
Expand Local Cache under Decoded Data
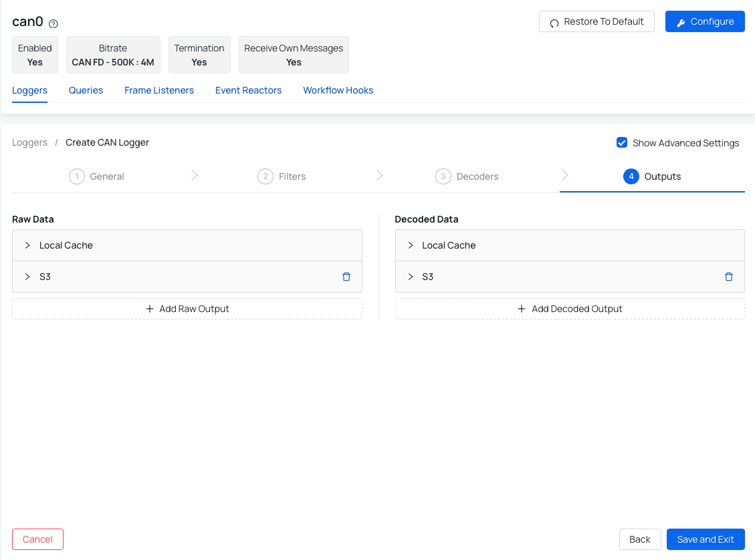point(411,245)
